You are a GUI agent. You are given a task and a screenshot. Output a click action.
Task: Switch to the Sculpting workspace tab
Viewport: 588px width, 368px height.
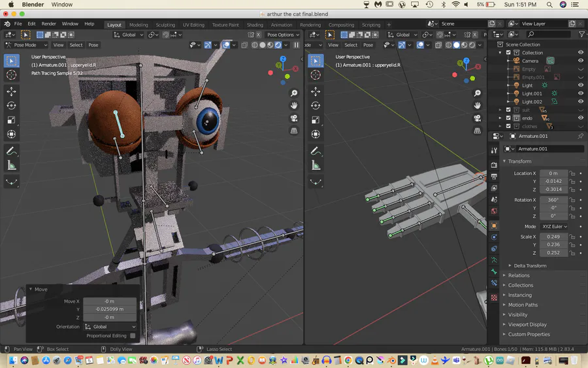click(165, 25)
